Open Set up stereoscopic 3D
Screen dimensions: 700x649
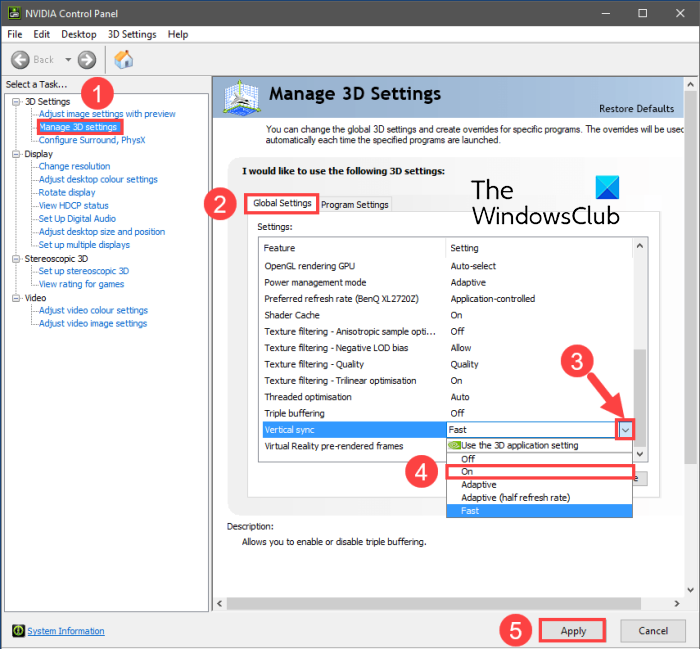[x=84, y=271]
